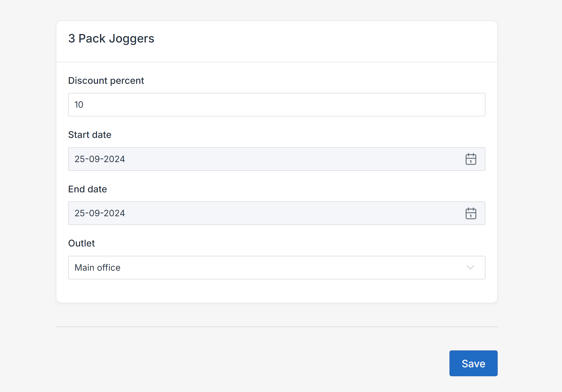Viewport: 562px width, 392px height.
Task: Click the calendar icon in the End date row
Action: (471, 213)
